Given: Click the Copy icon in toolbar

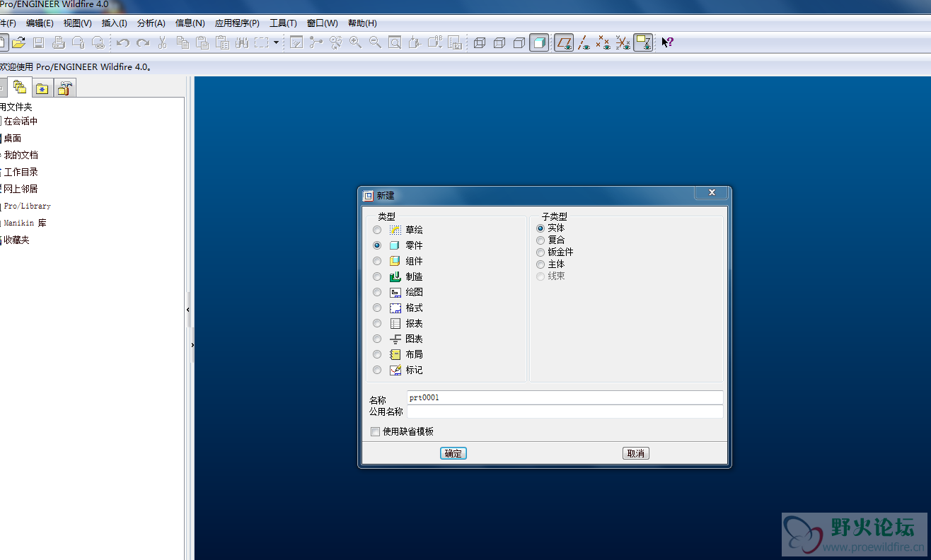Looking at the screenshot, I should click(183, 42).
